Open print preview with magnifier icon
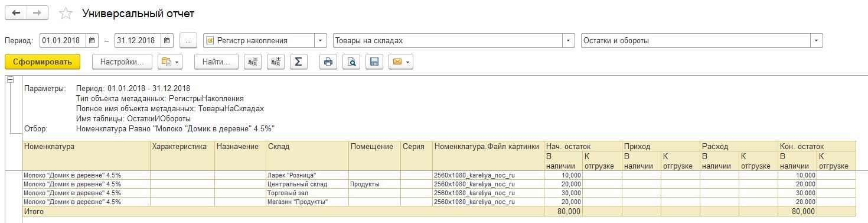The height and width of the screenshot is (223, 868). pos(351,62)
